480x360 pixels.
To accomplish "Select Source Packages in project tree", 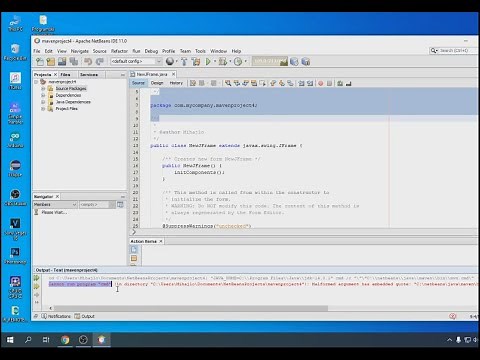I will [71, 88].
